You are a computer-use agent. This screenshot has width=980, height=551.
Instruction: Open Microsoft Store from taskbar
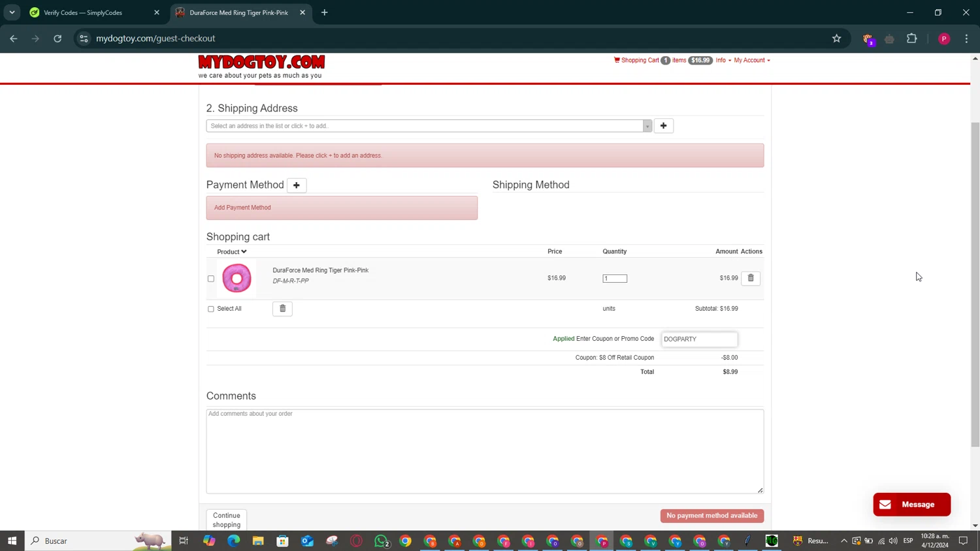(282, 541)
